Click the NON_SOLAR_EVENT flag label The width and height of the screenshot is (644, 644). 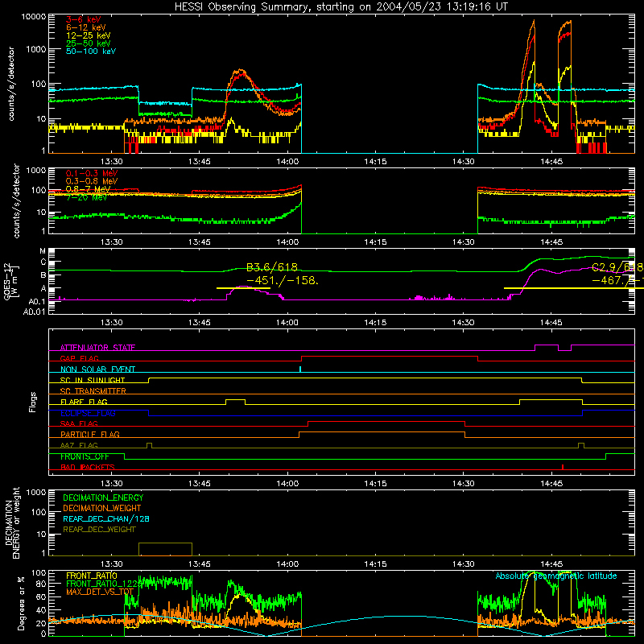pyautogui.click(x=97, y=369)
